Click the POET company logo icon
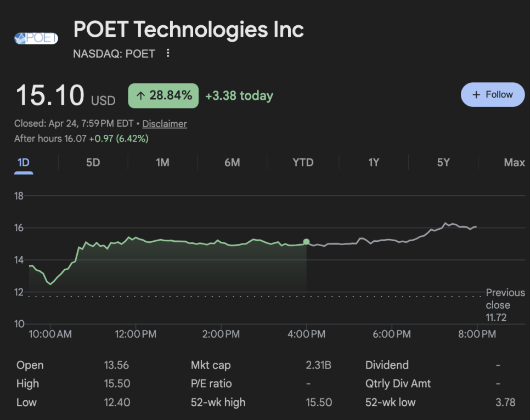 point(36,38)
